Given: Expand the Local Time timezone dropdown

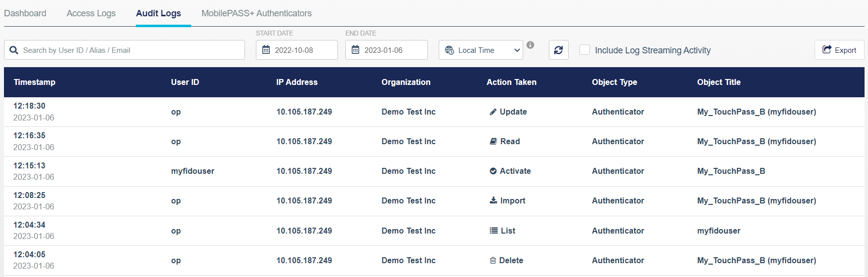Looking at the screenshot, I should pos(481,50).
